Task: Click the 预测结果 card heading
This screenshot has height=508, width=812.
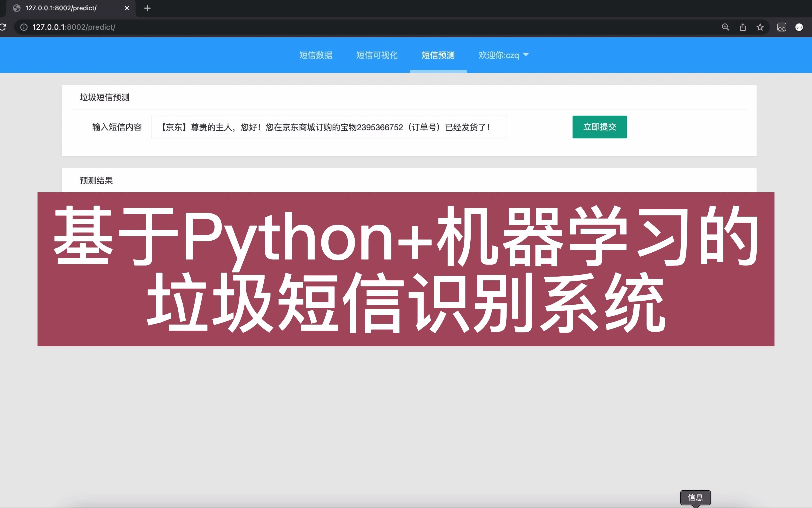Action: click(x=96, y=181)
